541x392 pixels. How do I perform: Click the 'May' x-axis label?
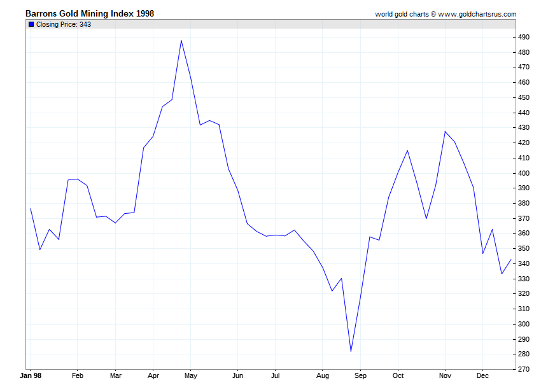191,375
